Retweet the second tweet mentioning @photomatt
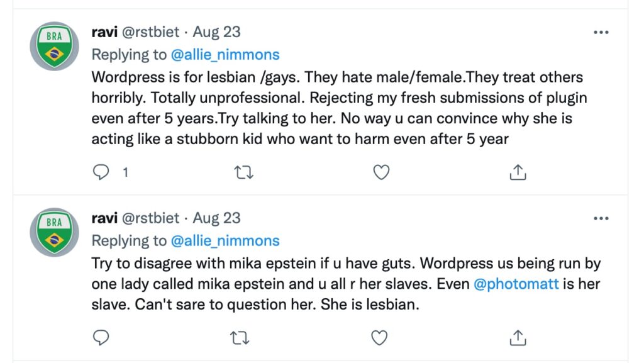The width and height of the screenshot is (644, 363). click(x=240, y=338)
